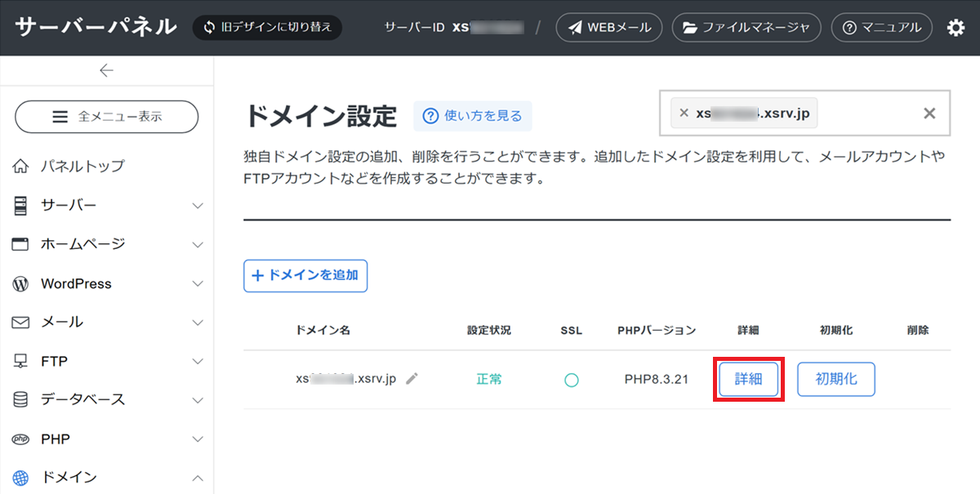Click the SSL status circle icon

pyautogui.click(x=572, y=380)
